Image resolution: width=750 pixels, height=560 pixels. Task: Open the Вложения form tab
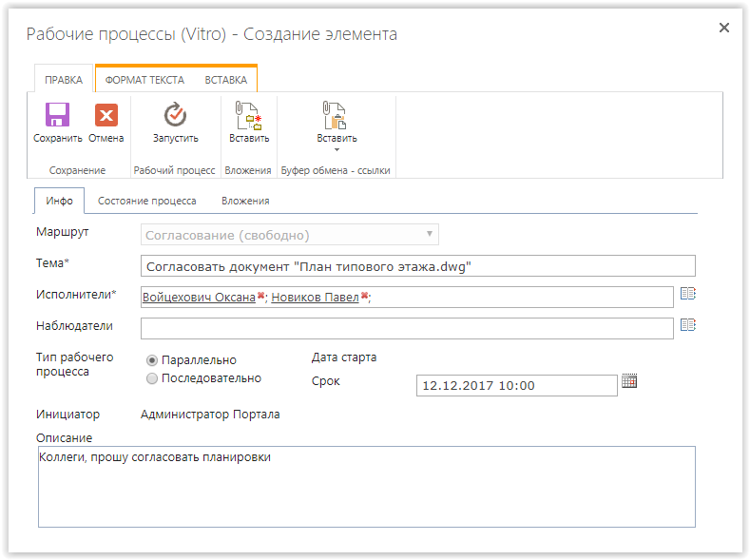245,201
